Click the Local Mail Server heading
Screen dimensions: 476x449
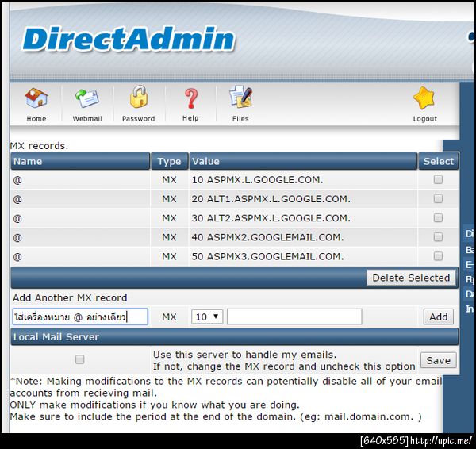point(56,336)
